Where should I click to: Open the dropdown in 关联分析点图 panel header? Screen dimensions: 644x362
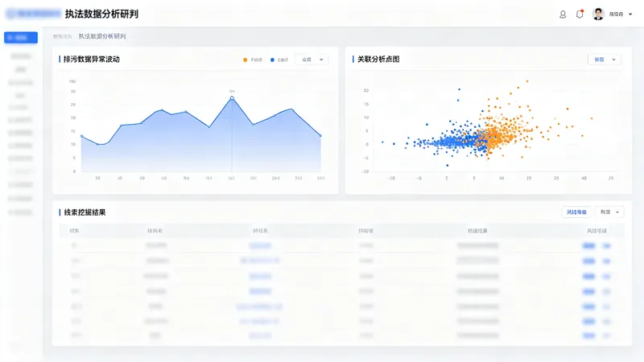click(x=605, y=60)
